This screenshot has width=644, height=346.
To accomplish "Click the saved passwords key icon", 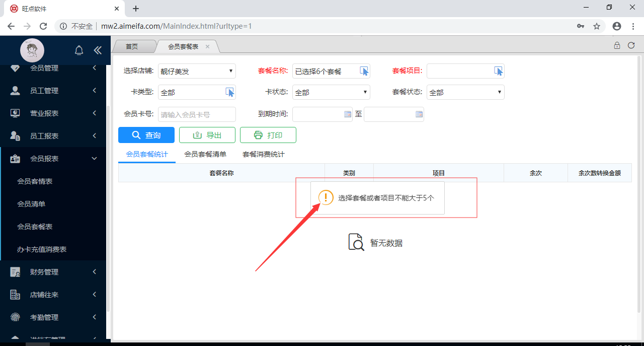I will point(581,26).
